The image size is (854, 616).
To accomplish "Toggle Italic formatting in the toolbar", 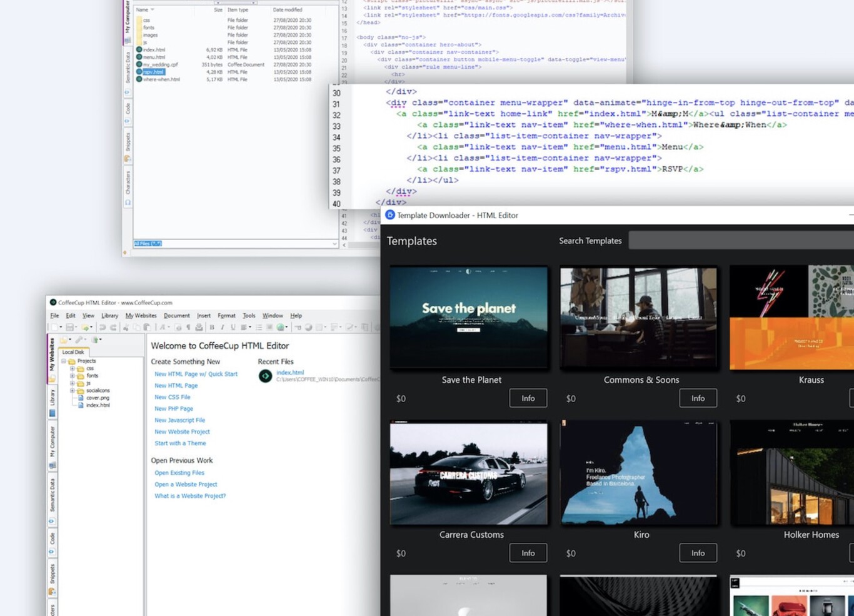I will coord(222,328).
